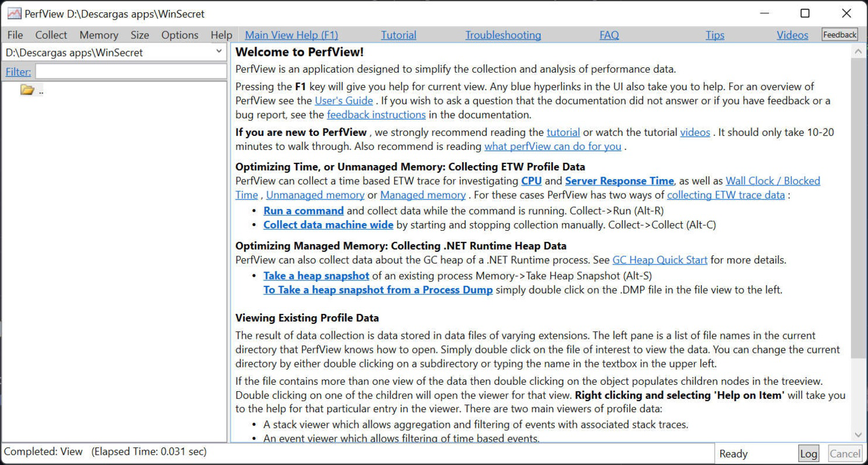Open the Collect menu
The image size is (868, 465).
[51, 35]
